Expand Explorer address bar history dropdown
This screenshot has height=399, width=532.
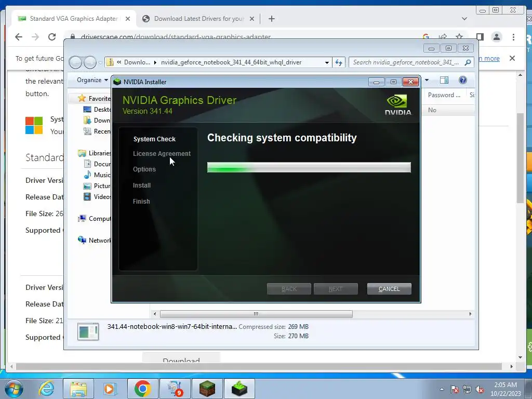[327, 62]
